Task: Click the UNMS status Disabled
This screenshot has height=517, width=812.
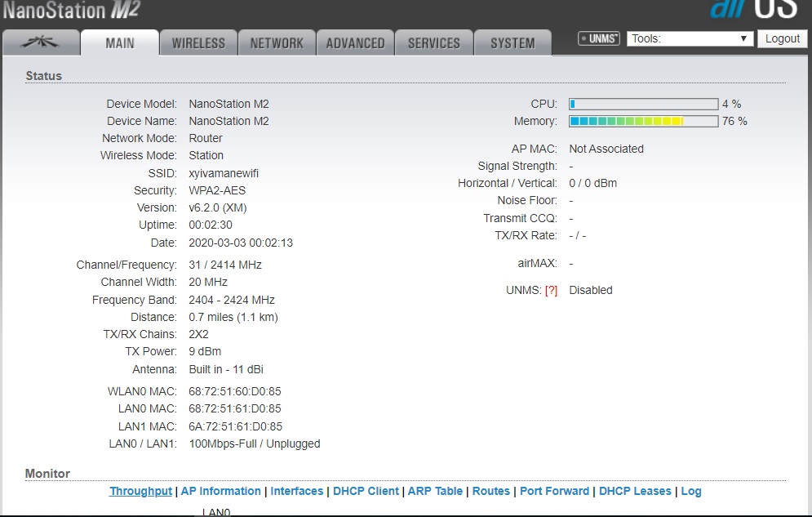Action: click(590, 290)
